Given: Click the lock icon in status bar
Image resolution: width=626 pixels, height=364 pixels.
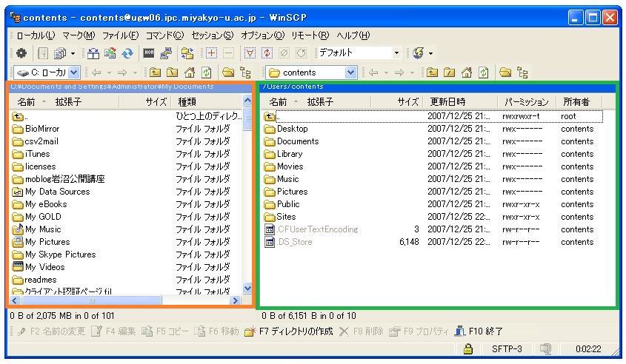Looking at the screenshot, I should 468,349.
